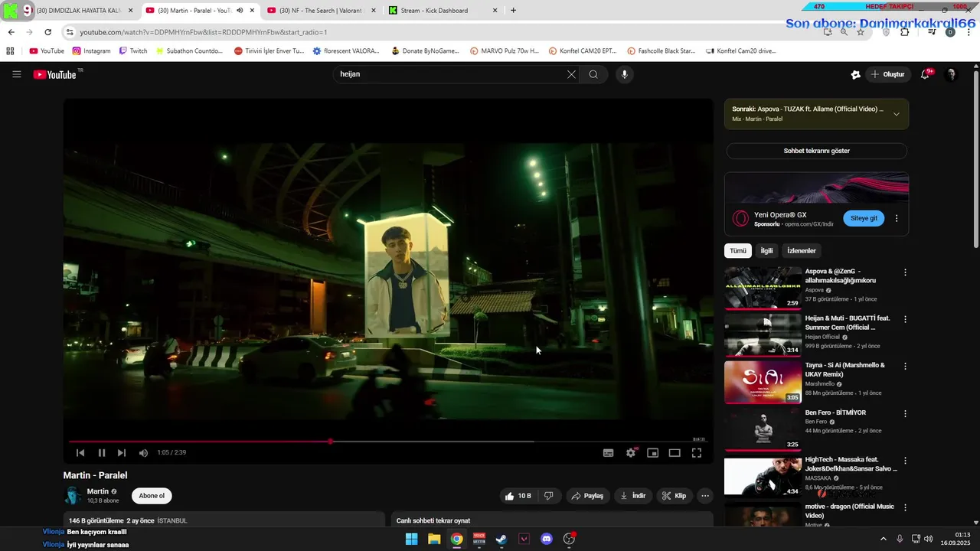Expand the Sonraki playlist panel chevron

(897, 114)
